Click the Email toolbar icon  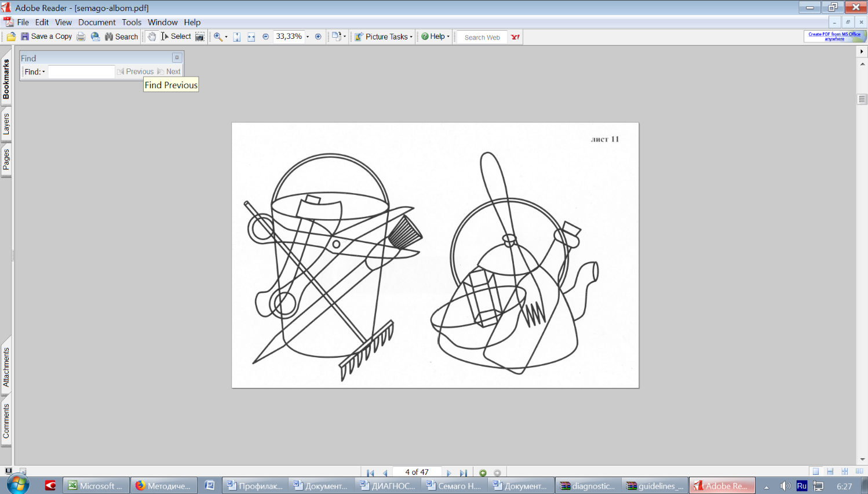95,37
